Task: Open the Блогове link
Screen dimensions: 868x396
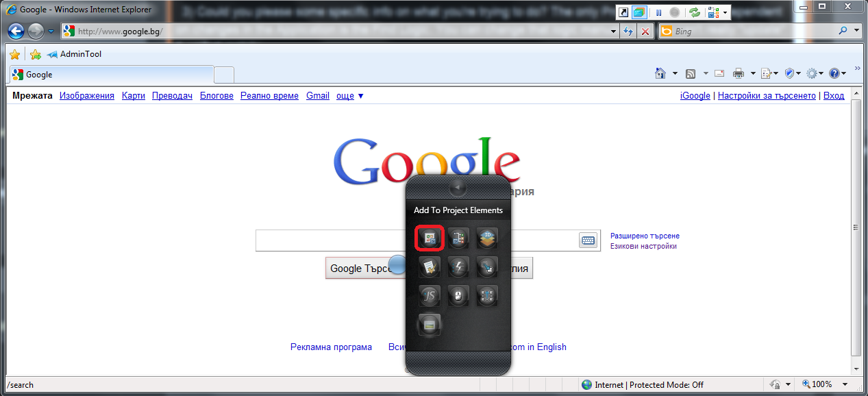Action: pos(216,96)
